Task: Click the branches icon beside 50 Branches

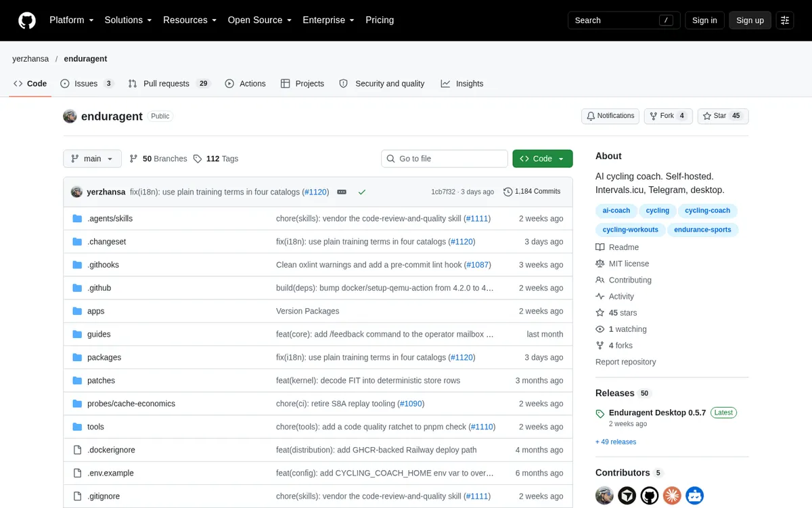Action: (134, 158)
